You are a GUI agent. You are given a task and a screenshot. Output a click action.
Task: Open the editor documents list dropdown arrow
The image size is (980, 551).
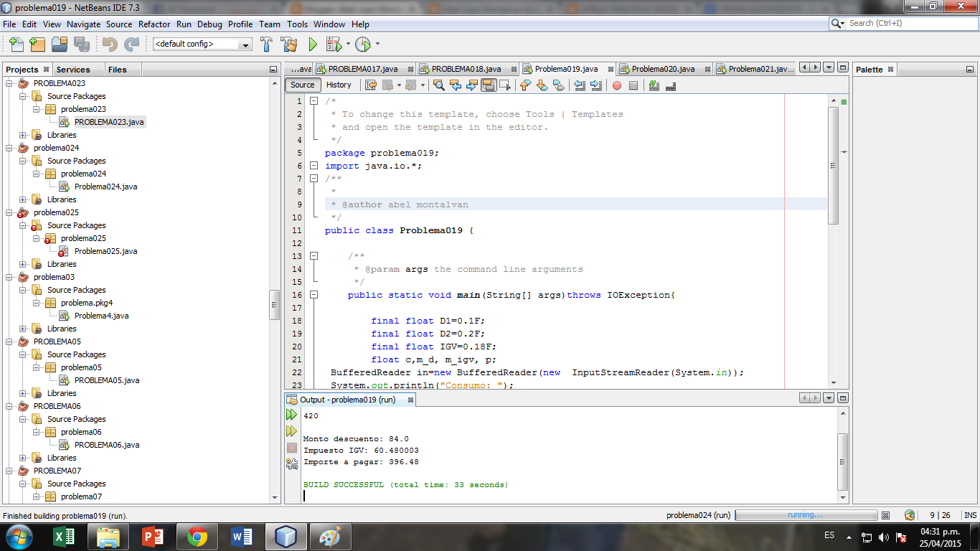(x=829, y=67)
